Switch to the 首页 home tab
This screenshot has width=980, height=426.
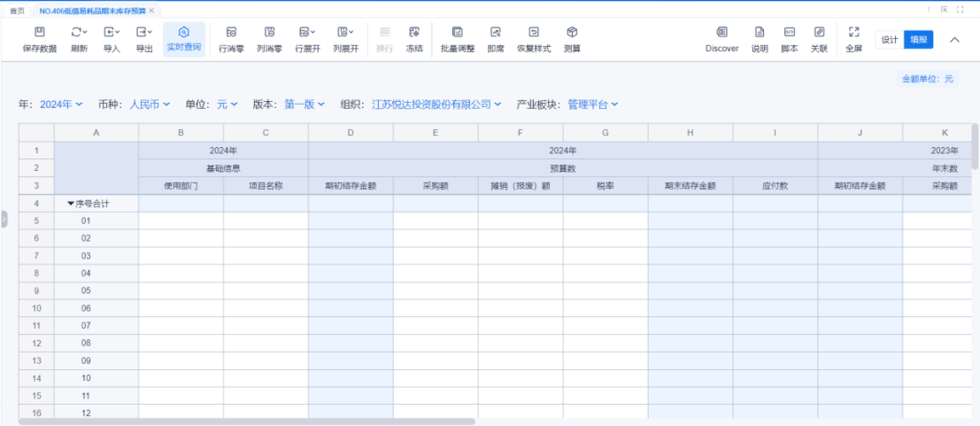[x=17, y=11]
